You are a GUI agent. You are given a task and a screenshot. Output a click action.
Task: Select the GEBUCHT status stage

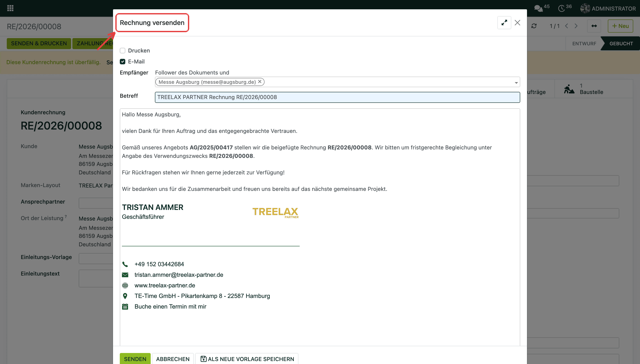[621, 44]
